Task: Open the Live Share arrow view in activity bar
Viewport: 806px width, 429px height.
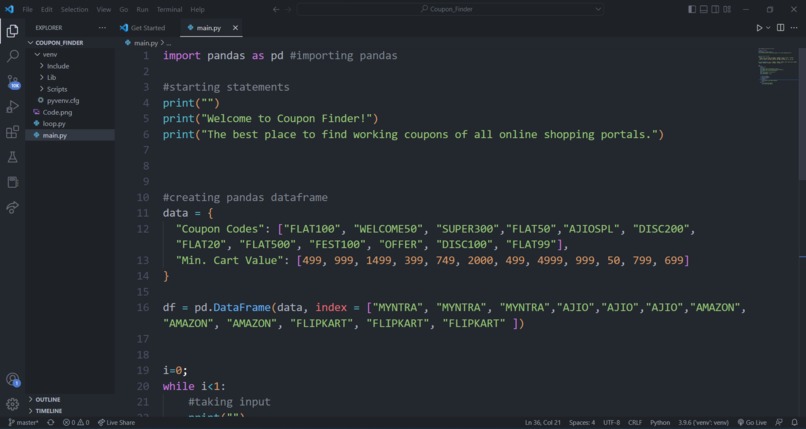Action: (x=12, y=207)
